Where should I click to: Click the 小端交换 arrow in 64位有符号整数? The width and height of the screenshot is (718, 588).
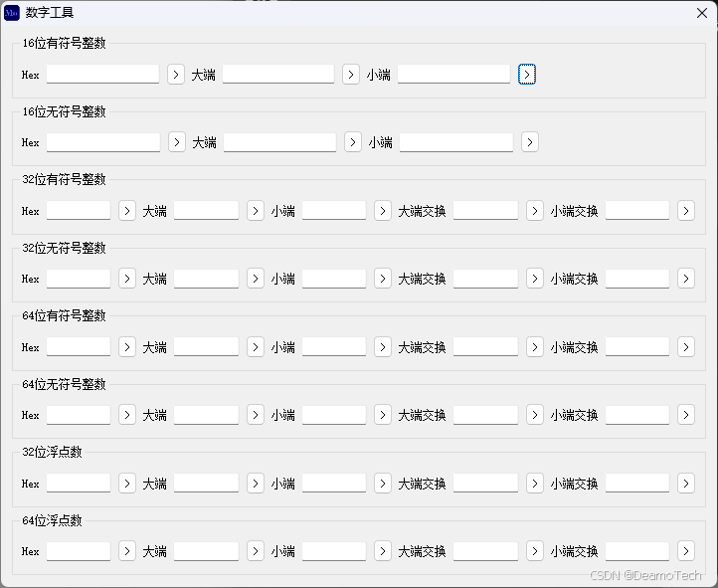point(686,347)
